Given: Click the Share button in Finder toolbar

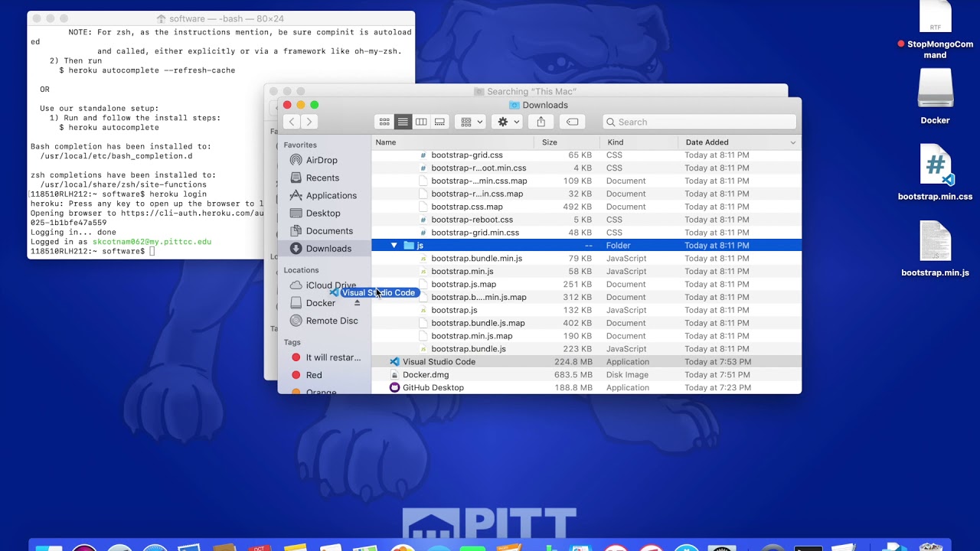Looking at the screenshot, I should click(x=541, y=122).
